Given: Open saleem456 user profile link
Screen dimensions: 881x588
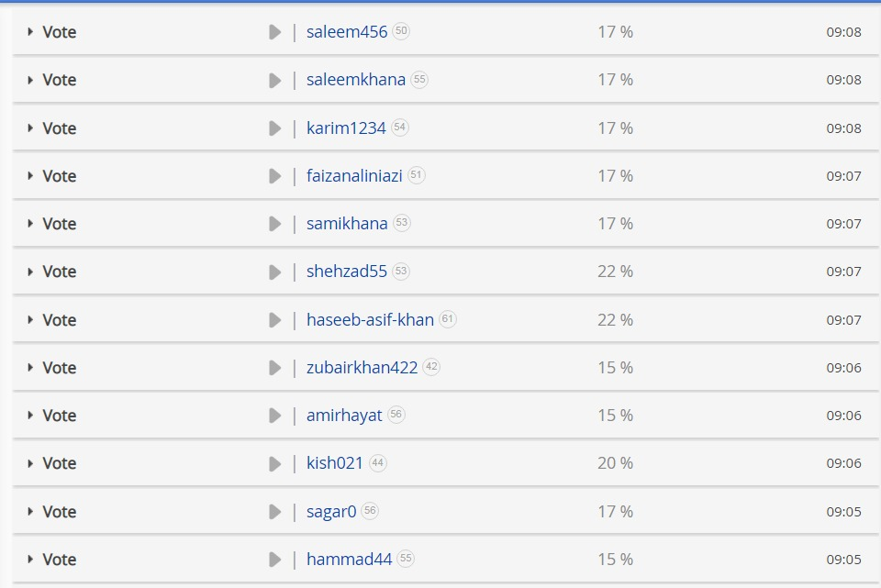Looking at the screenshot, I should point(346,32).
